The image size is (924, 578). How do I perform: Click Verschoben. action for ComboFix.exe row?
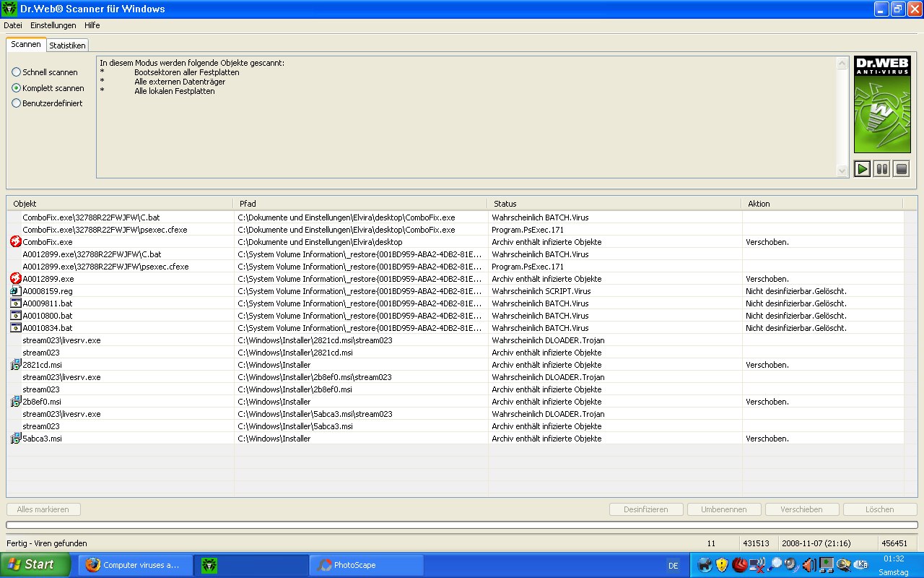click(767, 241)
